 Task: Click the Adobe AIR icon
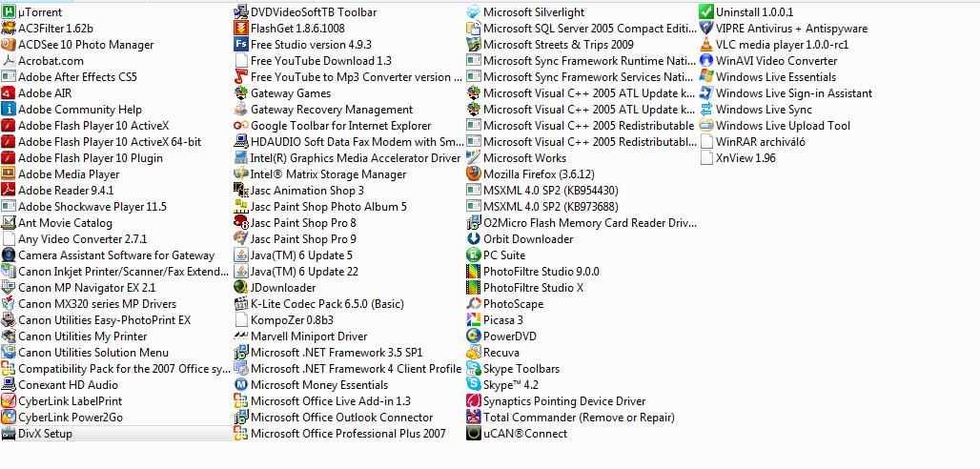tap(9, 93)
